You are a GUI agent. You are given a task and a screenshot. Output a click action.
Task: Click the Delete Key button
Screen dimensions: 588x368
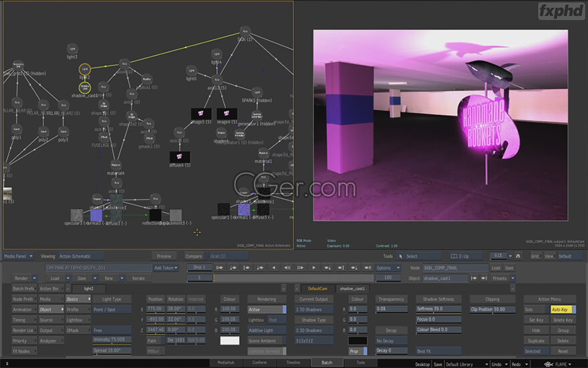pos(563,320)
